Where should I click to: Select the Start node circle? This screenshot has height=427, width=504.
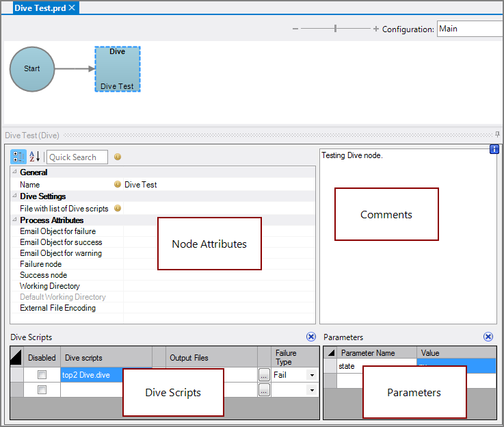point(32,69)
